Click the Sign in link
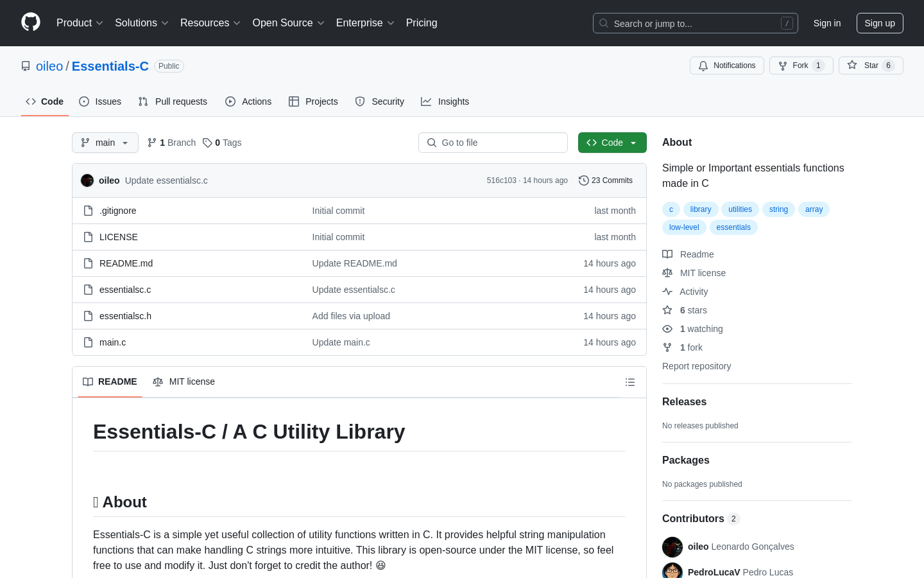This screenshot has width=924, height=578. point(827,23)
